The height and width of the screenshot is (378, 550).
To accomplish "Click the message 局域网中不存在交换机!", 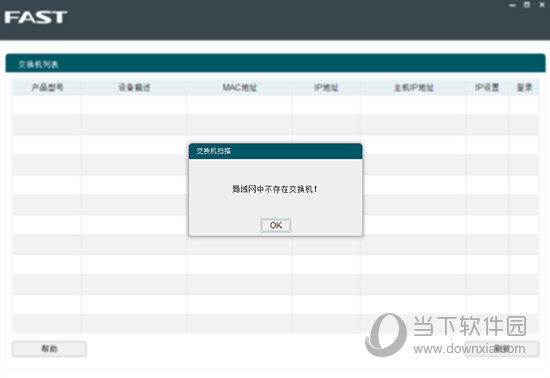I will (x=275, y=189).
